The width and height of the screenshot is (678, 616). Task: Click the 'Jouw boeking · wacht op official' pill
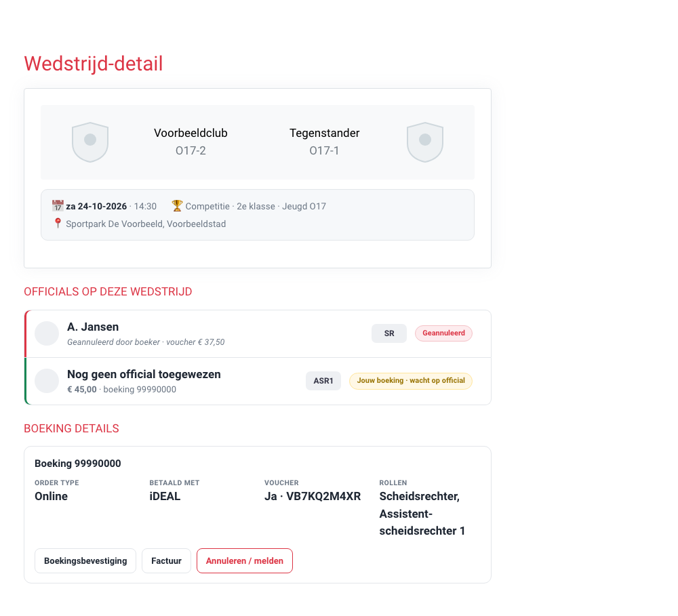click(x=411, y=381)
